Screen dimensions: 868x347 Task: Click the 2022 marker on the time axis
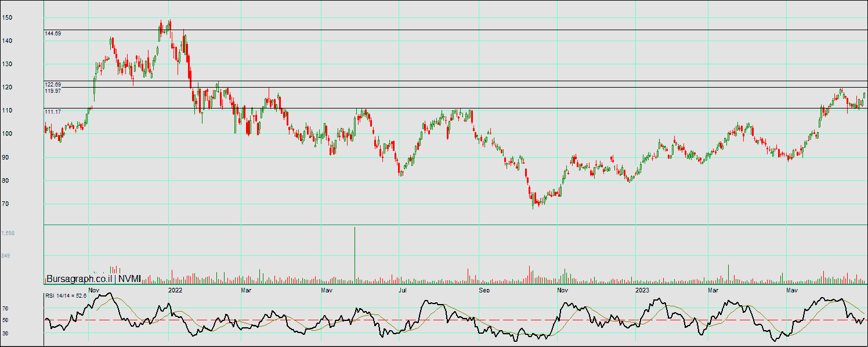point(175,290)
